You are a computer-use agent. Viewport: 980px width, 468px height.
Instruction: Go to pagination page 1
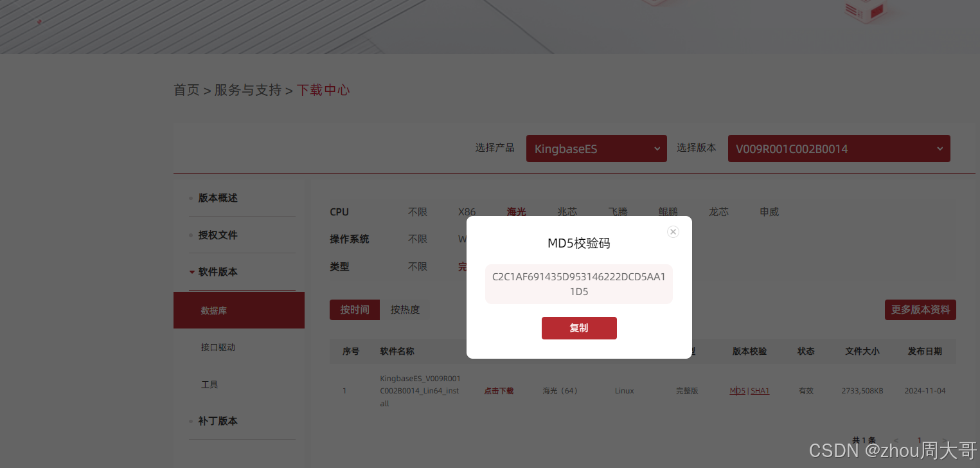point(920,441)
